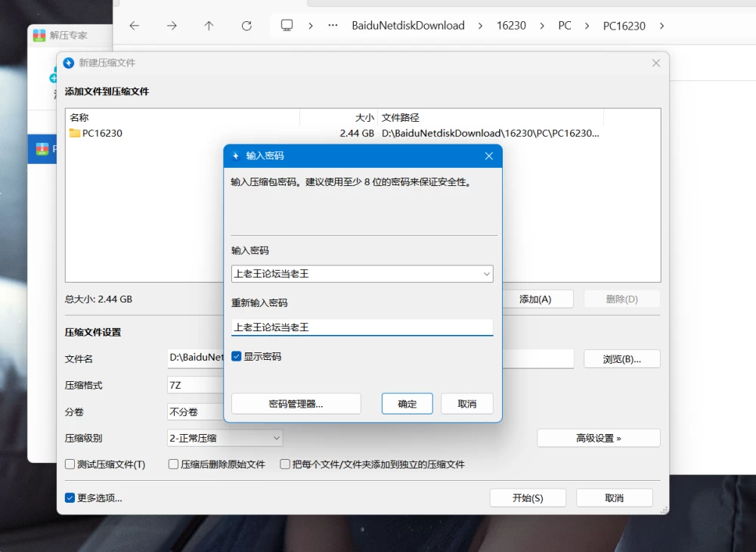The width and height of the screenshot is (756, 552).
Task: Close the 输入密码 dialog
Action: 489,156
